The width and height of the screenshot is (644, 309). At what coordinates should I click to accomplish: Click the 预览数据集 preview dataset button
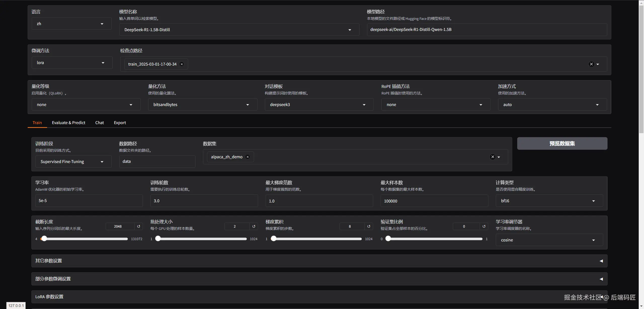562,143
